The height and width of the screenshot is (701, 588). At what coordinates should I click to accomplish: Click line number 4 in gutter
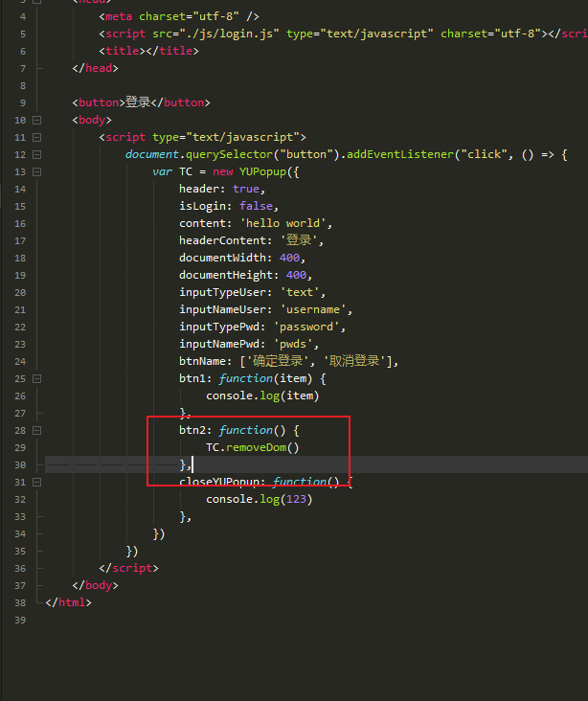23,17
